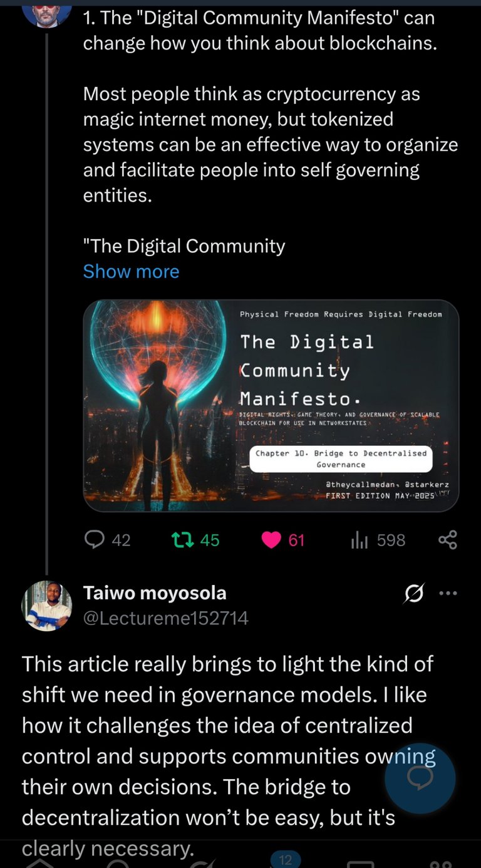This screenshot has width=481, height=868.
Task: Tap the floating compose reply button
Action: coord(420,778)
